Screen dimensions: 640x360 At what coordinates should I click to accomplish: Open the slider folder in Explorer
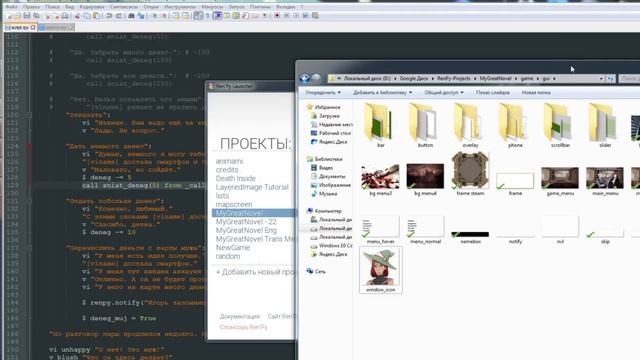tap(604, 125)
